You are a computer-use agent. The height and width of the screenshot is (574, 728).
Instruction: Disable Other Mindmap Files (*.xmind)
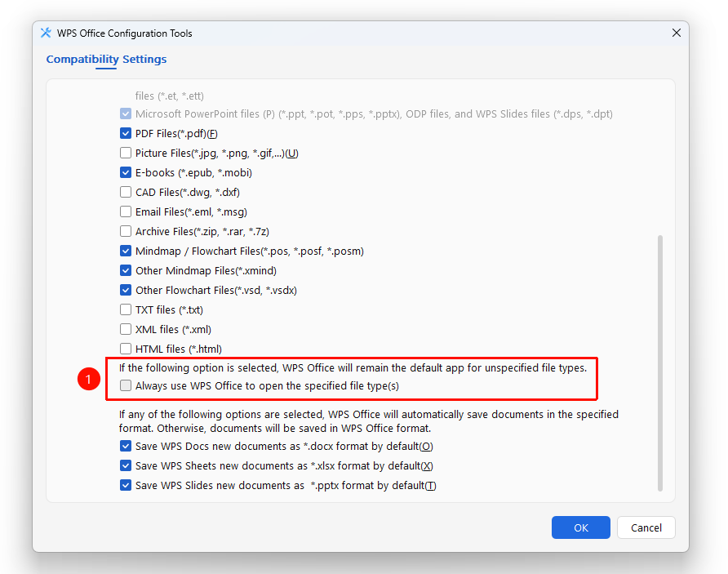[x=126, y=270]
